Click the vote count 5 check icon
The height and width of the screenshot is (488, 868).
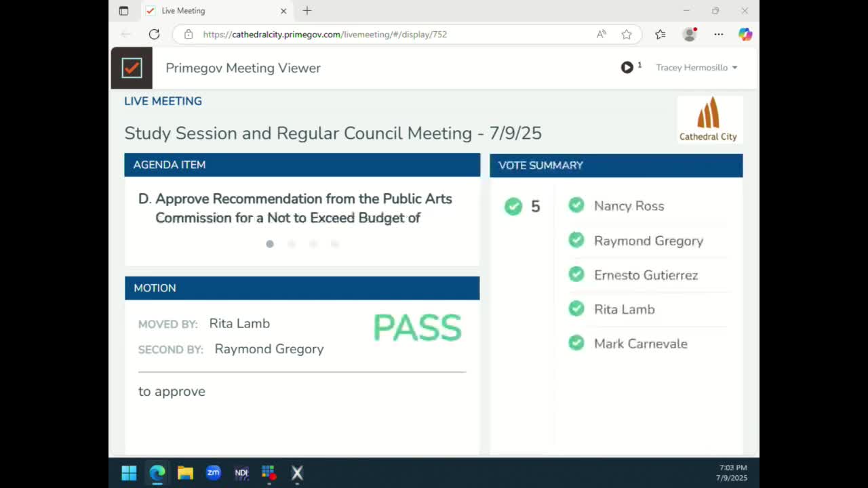click(513, 206)
